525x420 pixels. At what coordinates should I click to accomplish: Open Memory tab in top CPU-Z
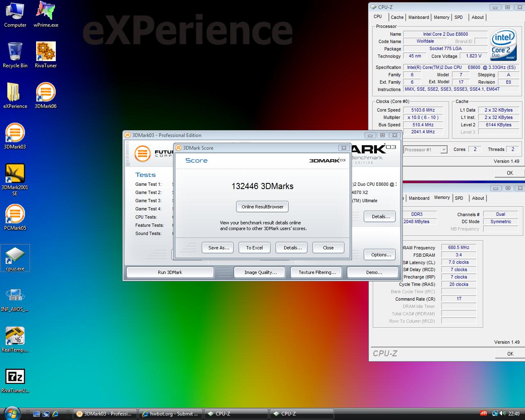click(442, 17)
